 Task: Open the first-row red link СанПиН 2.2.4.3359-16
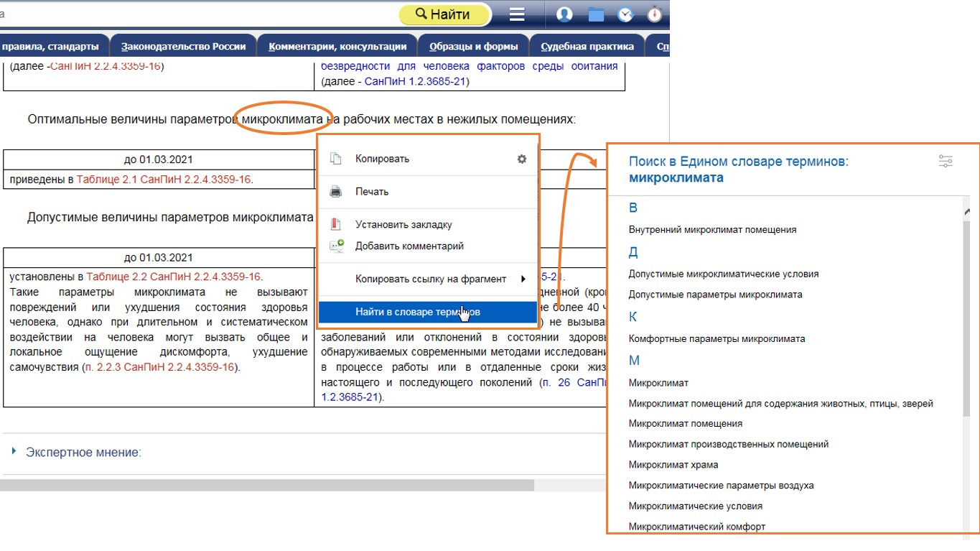(x=106, y=66)
